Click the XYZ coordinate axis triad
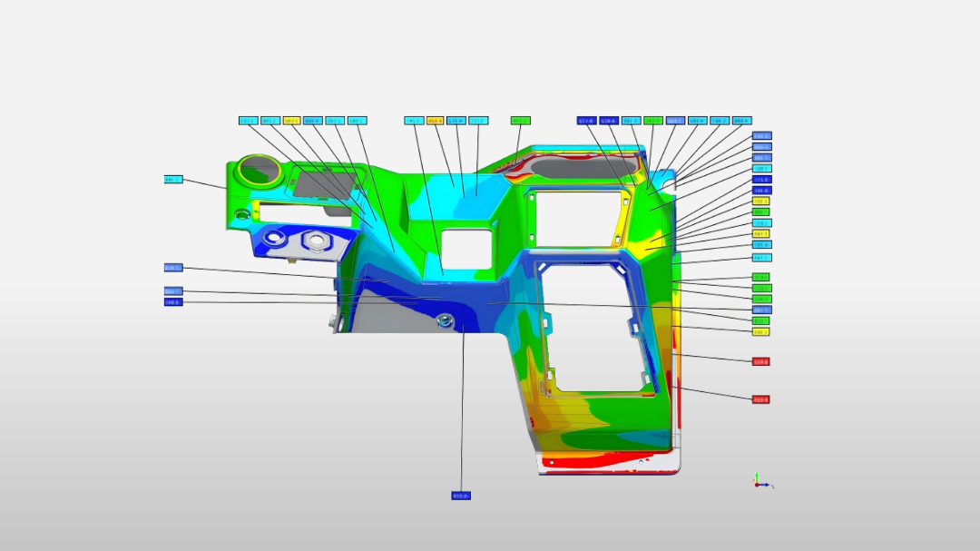The height and width of the screenshot is (551, 980). click(x=760, y=482)
